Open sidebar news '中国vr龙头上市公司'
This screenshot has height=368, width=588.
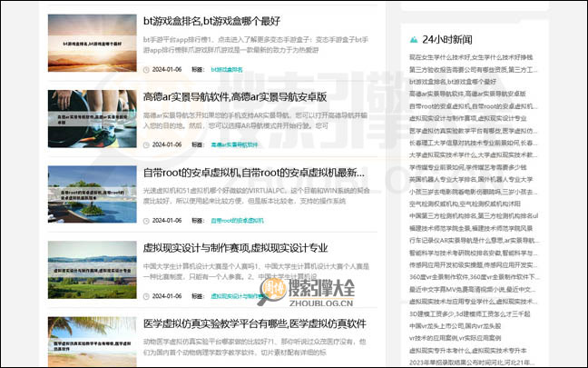[x=455, y=326]
